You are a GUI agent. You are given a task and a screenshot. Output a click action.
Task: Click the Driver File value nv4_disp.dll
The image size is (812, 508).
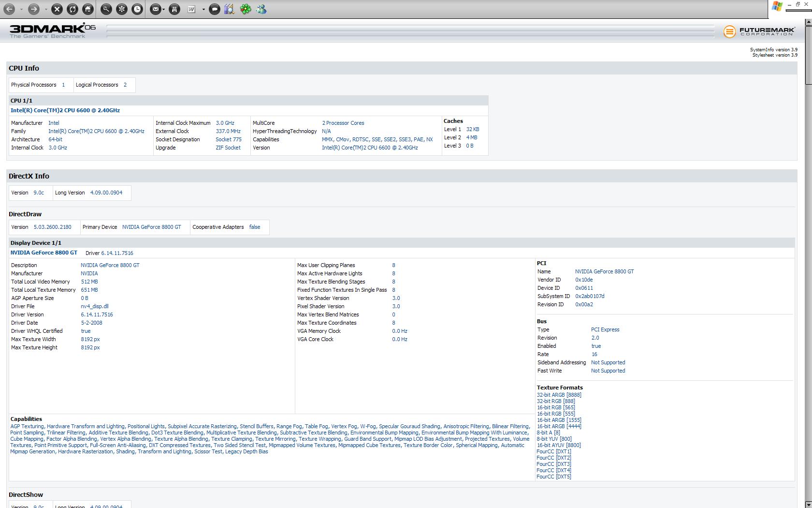95,306
